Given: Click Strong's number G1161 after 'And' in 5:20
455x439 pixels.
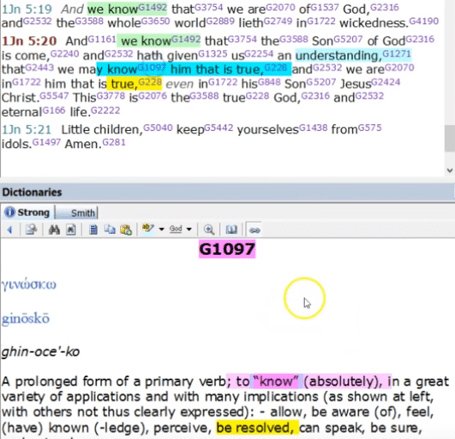Looking at the screenshot, I should point(102,40).
